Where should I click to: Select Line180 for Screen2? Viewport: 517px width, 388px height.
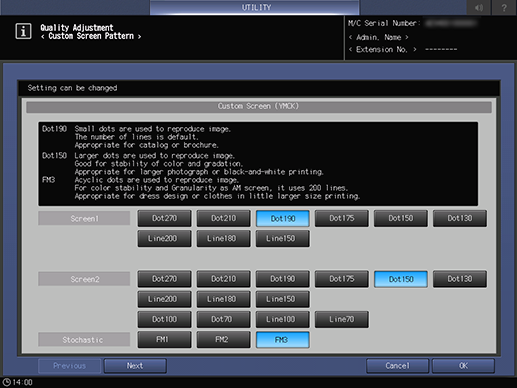223,299
